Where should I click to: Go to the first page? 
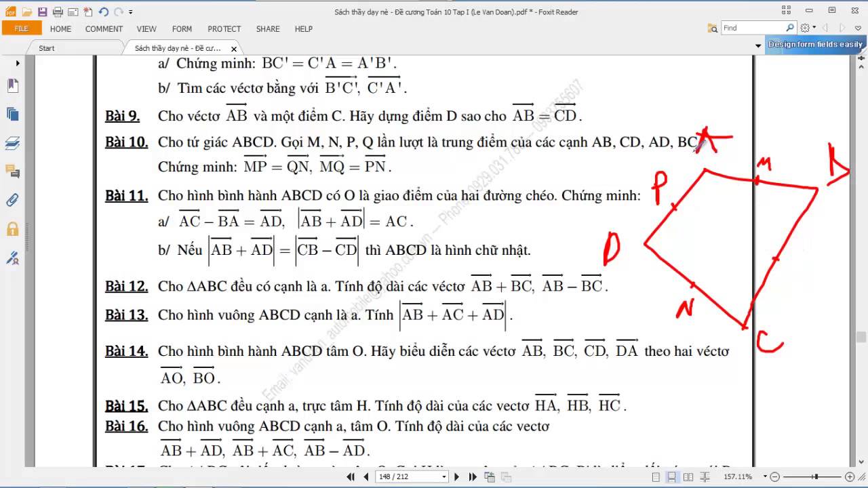(351, 476)
